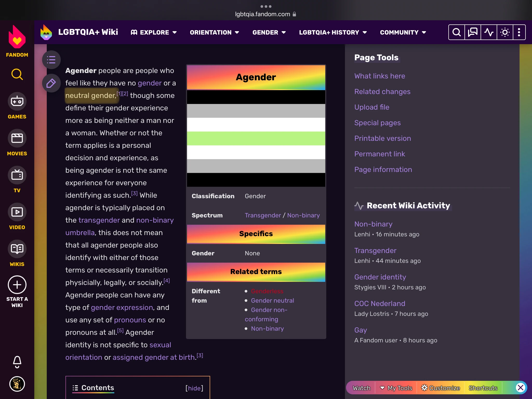Image resolution: width=532 pixels, height=399 pixels.
Task: Close the bottom toolbar with X
Action: pos(520,388)
